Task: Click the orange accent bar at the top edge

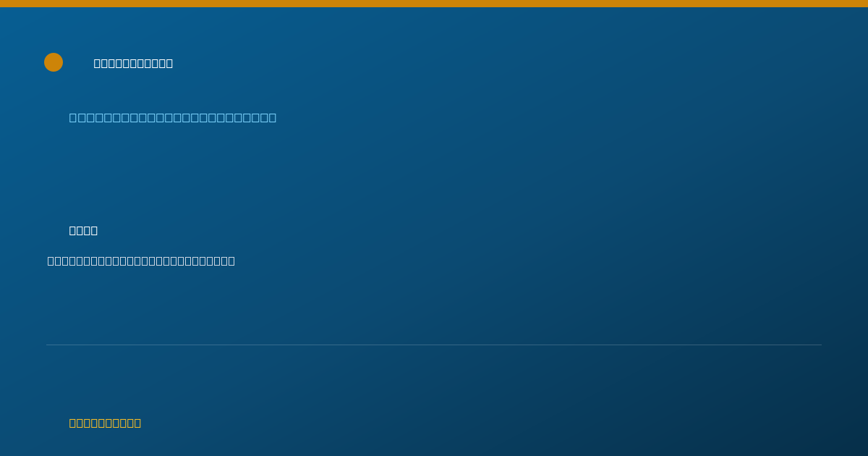Action: (x=434, y=4)
